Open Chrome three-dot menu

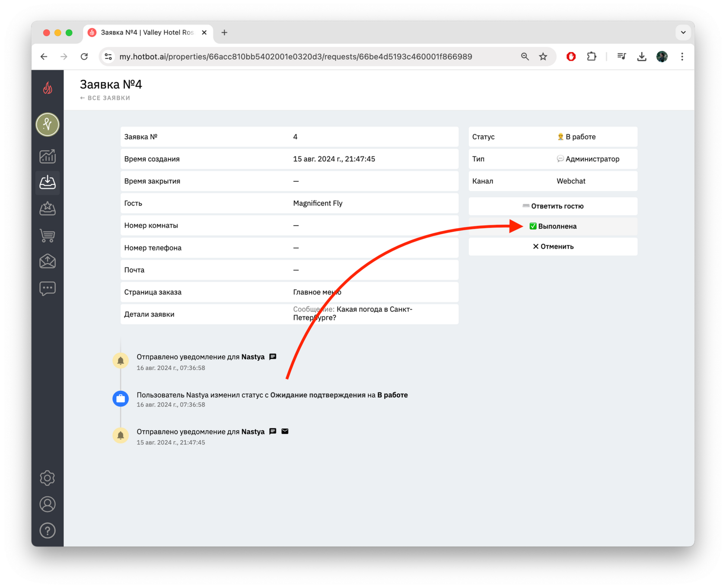click(x=682, y=57)
